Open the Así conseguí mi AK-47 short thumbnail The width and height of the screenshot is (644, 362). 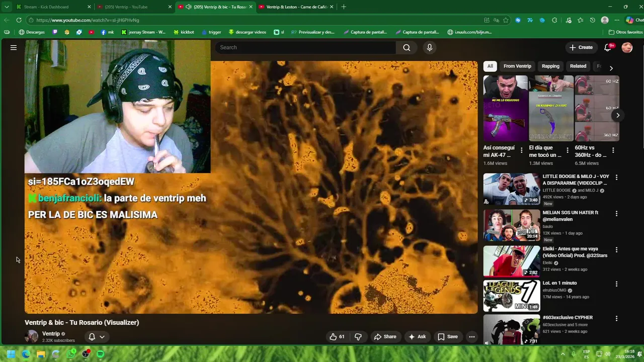[506, 108]
